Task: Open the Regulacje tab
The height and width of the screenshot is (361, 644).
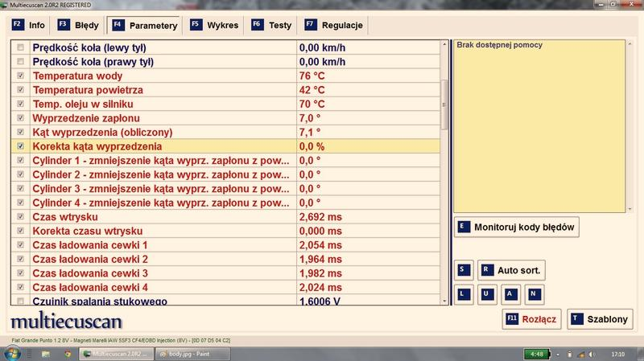Action: pos(333,26)
